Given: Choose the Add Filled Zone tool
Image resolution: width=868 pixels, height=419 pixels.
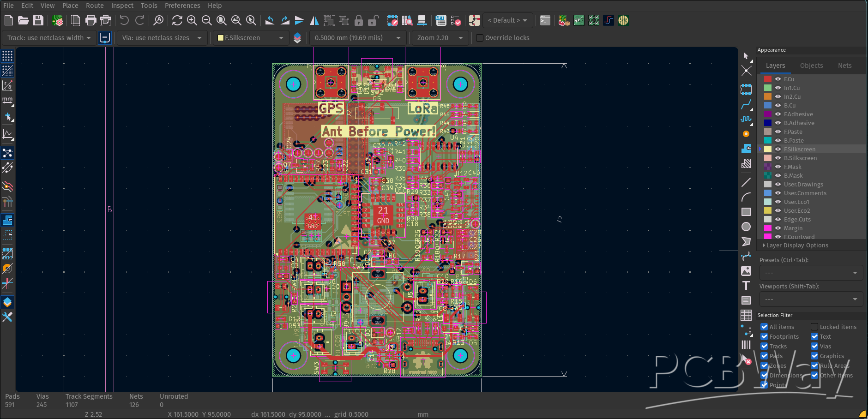Looking at the screenshot, I should click(746, 149).
